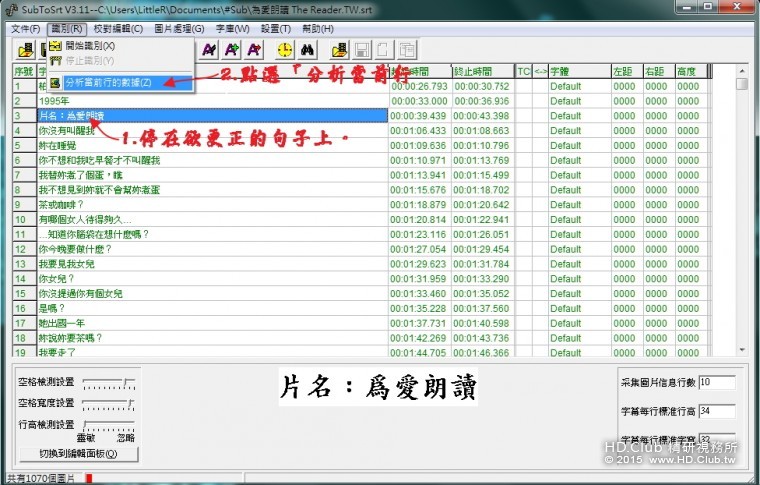Open the 圖片處理(G) menu
The image size is (760, 485).
[x=179, y=29]
